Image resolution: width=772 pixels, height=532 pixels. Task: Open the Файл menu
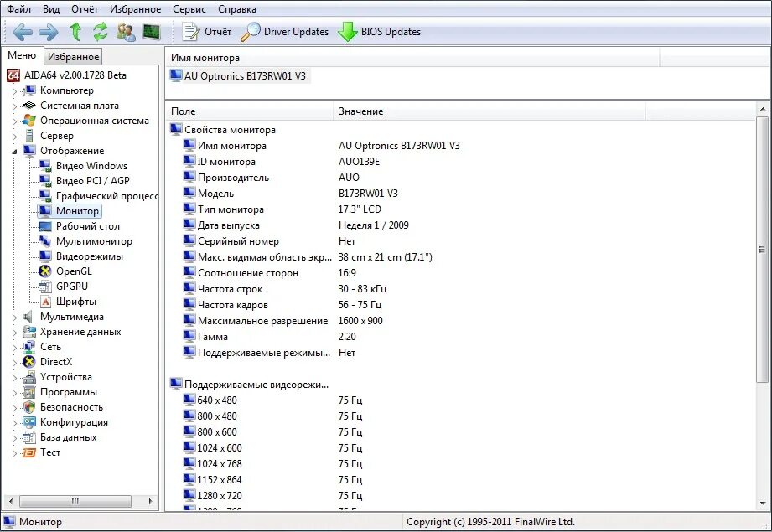[x=18, y=9]
